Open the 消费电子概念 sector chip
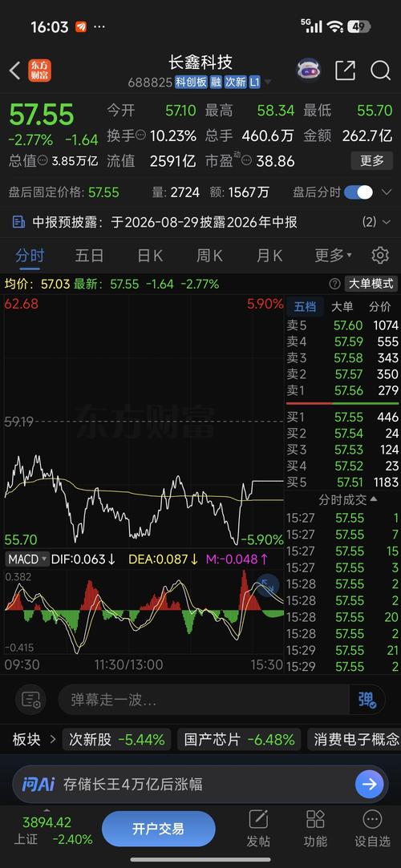The height and width of the screenshot is (868, 401). (x=354, y=739)
